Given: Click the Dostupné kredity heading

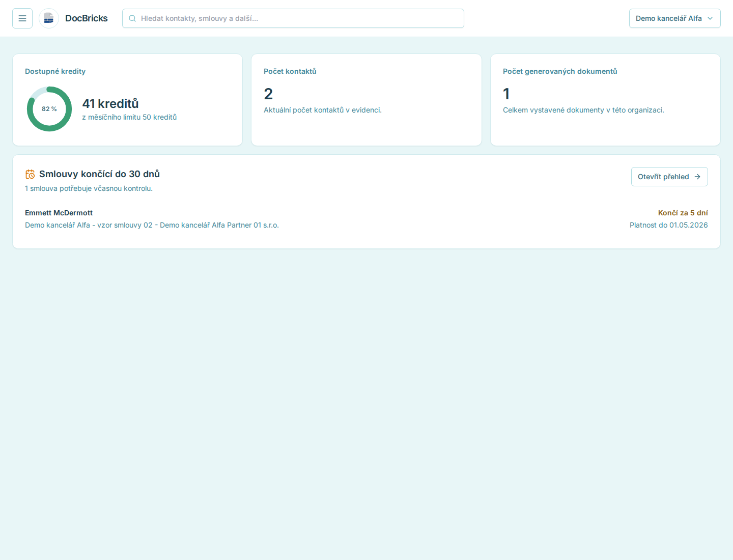Looking at the screenshot, I should (x=55, y=71).
